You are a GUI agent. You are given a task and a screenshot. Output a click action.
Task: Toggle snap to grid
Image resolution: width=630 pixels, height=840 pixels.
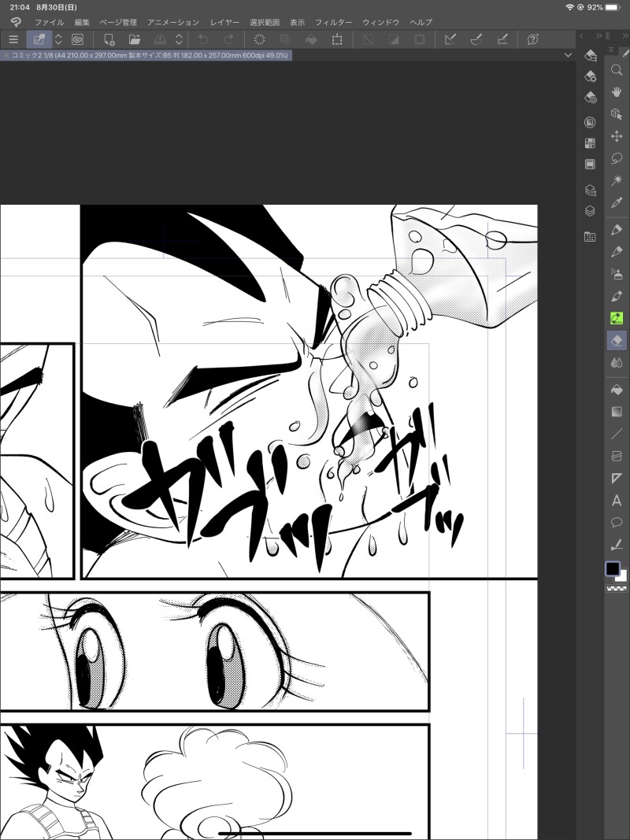click(502, 39)
